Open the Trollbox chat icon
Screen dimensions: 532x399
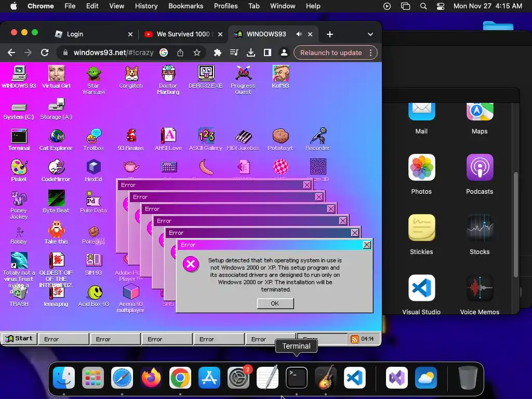94,139
